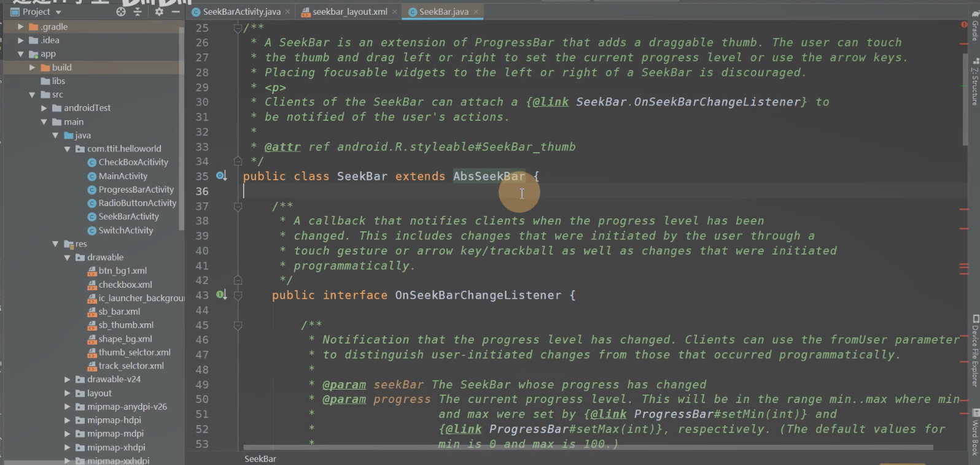Screen dimensions: 980x465
Task: Open the Word Book tool window
Action: coord(974,432)
